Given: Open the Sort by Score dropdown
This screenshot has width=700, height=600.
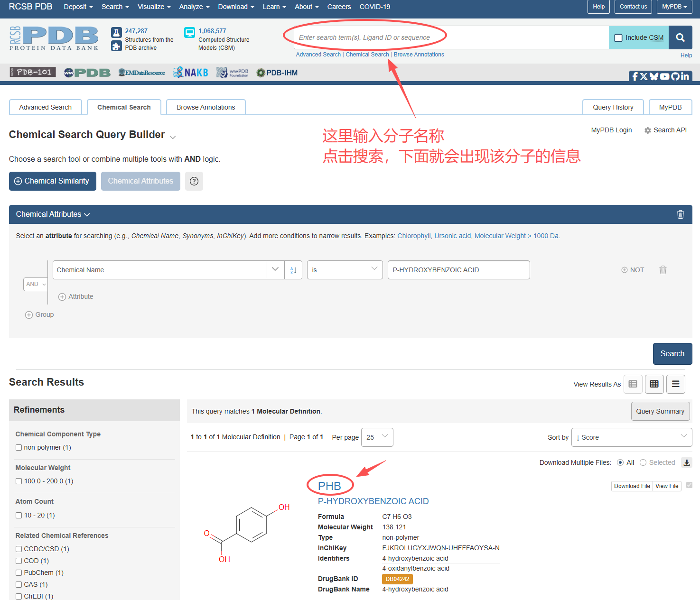Looking at the screenshot, I should [631, 437].
